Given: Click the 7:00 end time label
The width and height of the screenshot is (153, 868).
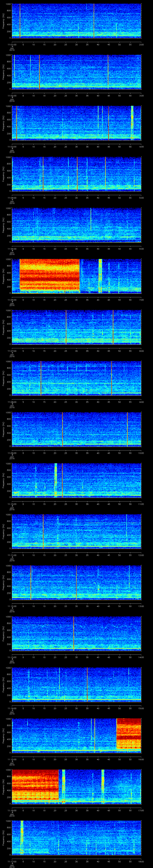Looking at the screenshot, I should point(141,300).
